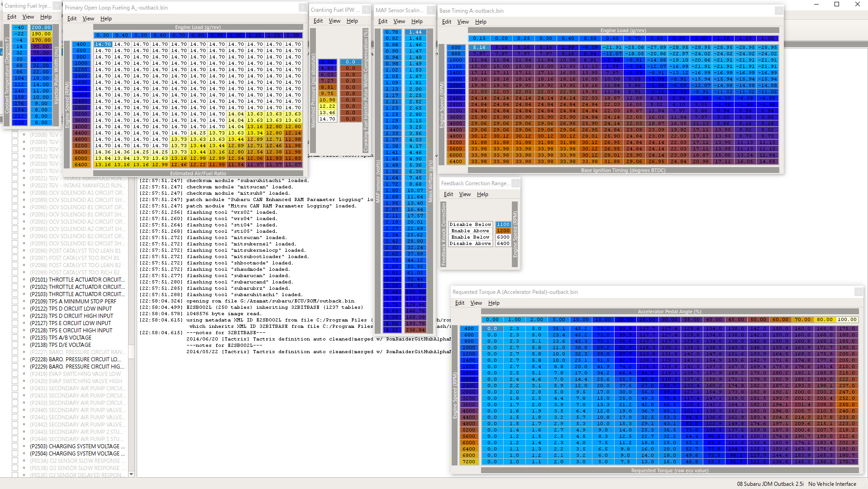Close the Base Timing A table window
Screen dimensions: 868x489
click(778, 11)
